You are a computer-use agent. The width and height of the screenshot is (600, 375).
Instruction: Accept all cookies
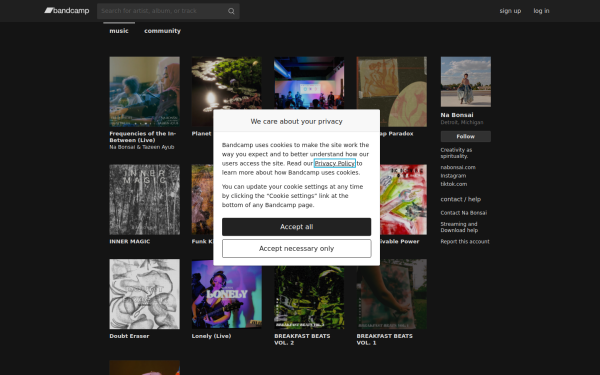[x=297, y=227]
